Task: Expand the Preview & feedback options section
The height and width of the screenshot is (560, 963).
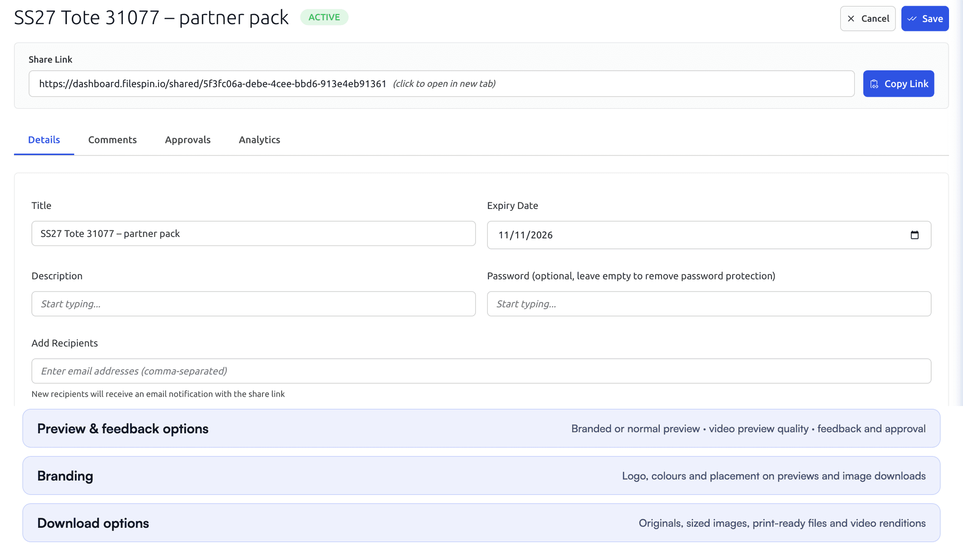Action: point(481,429)
